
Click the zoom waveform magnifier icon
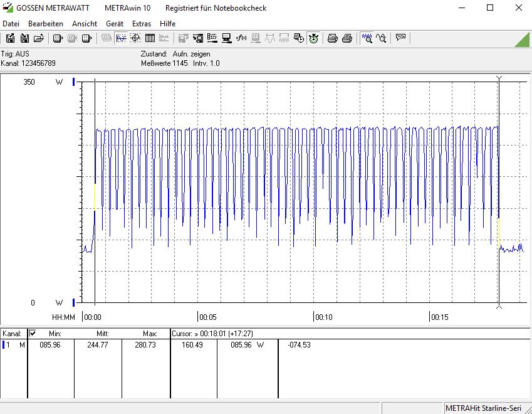pyautogui.click(x=367, y=38)
